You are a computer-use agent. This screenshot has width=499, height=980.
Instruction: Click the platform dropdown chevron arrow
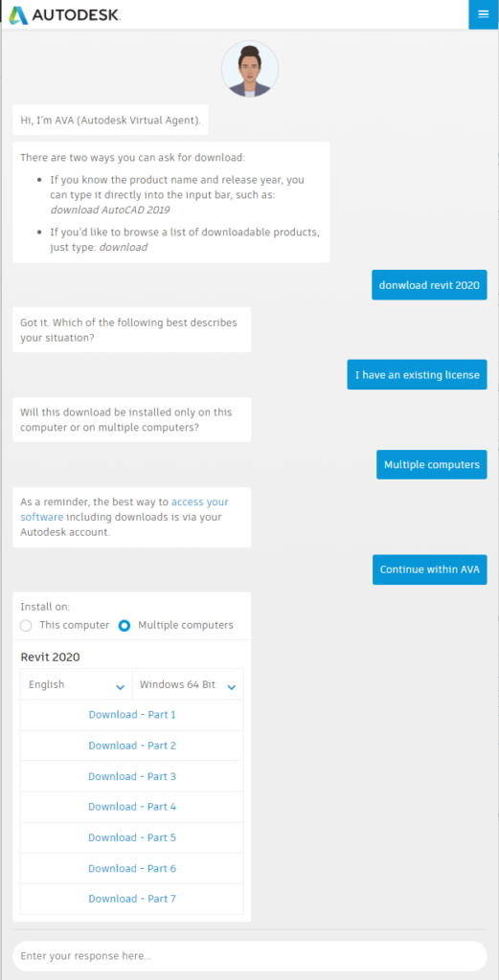[232, 687]
